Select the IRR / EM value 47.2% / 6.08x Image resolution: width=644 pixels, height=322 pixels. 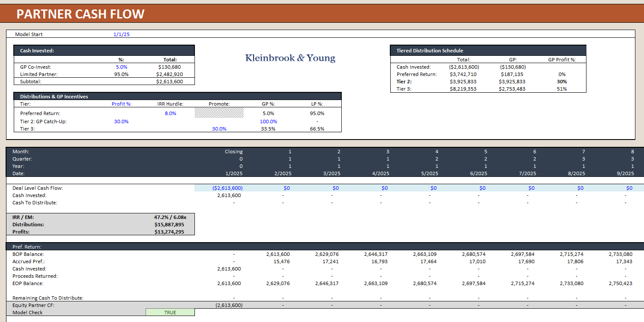[x=170, y=217]
